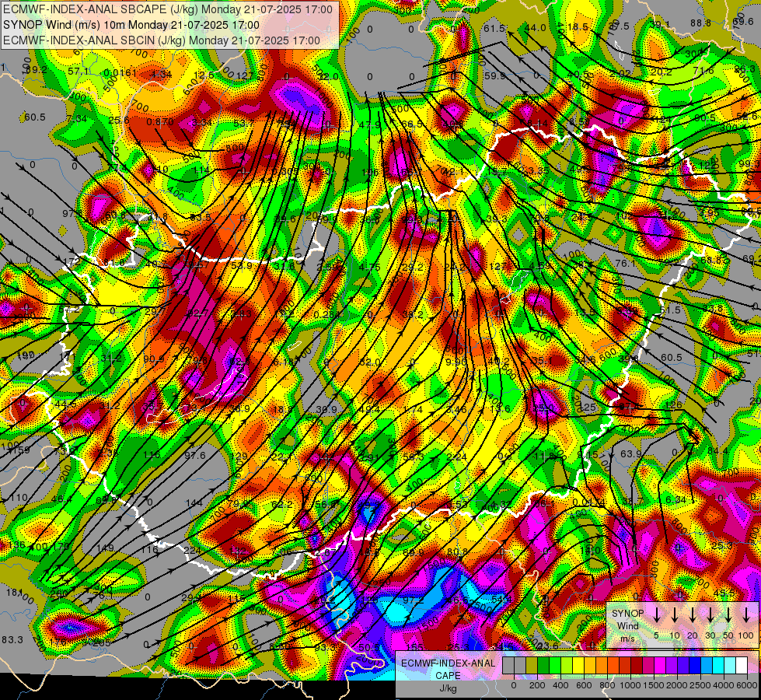Viewport: 761px width, 700px height.
Task: Click station value '51.5' on the map
Action: (670, 310)
